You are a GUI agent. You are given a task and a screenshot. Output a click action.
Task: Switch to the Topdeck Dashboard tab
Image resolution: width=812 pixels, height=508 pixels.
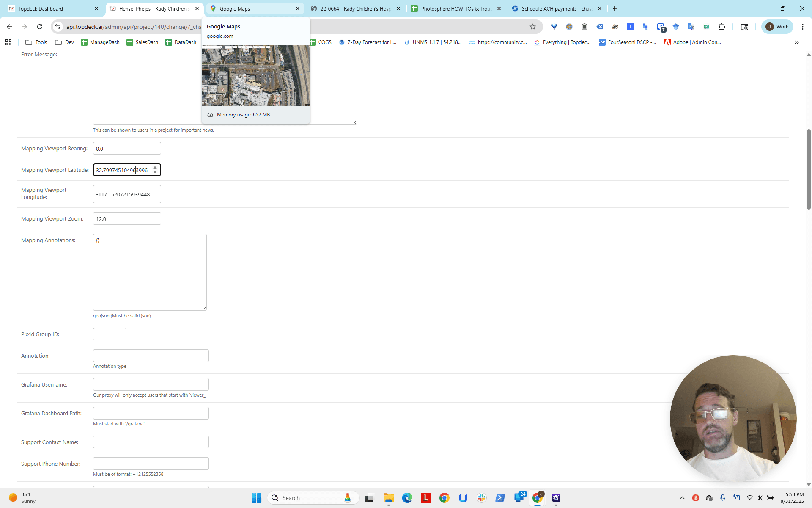(53, 8)
